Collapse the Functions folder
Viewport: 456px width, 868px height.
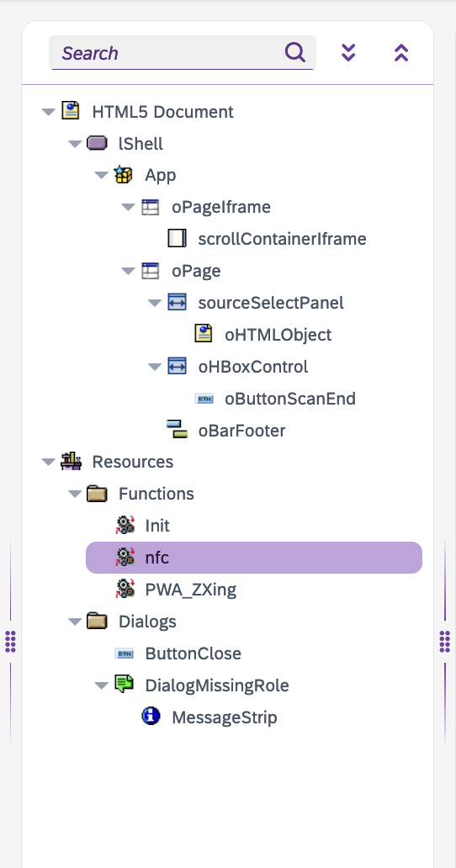click(x=75, y=493)
